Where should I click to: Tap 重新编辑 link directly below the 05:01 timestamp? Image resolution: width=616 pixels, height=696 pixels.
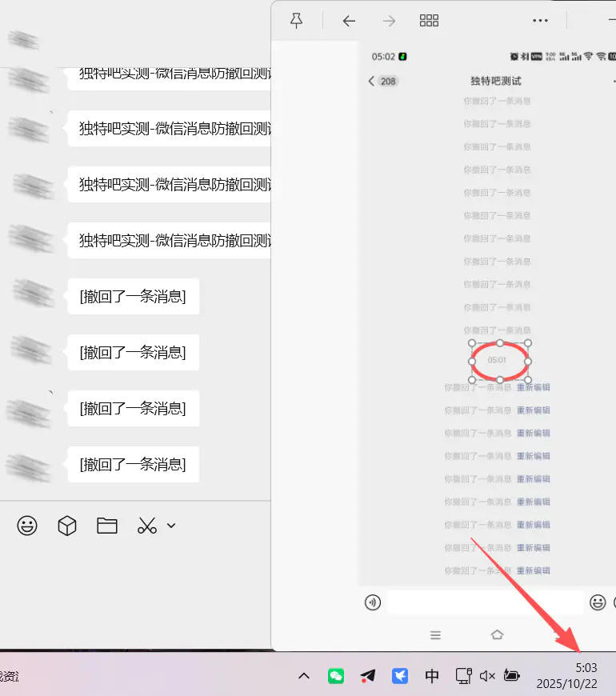pyautogui.click(x=533, y=387)
